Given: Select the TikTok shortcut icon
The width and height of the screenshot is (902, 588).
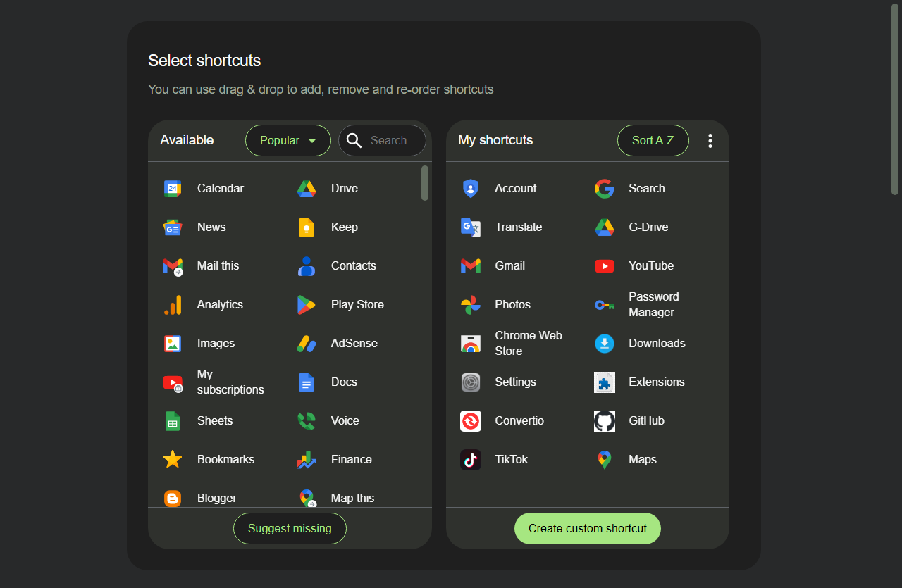Looking at the screenshot, I should 470,459.
